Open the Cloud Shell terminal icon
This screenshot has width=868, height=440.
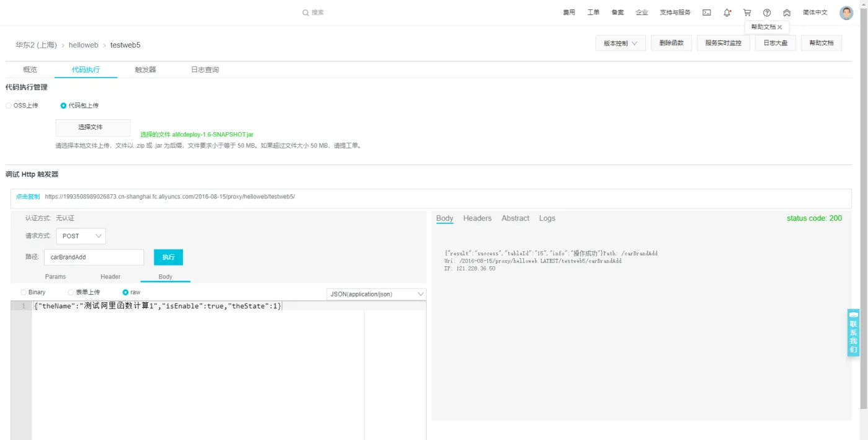tap(706, 12)
